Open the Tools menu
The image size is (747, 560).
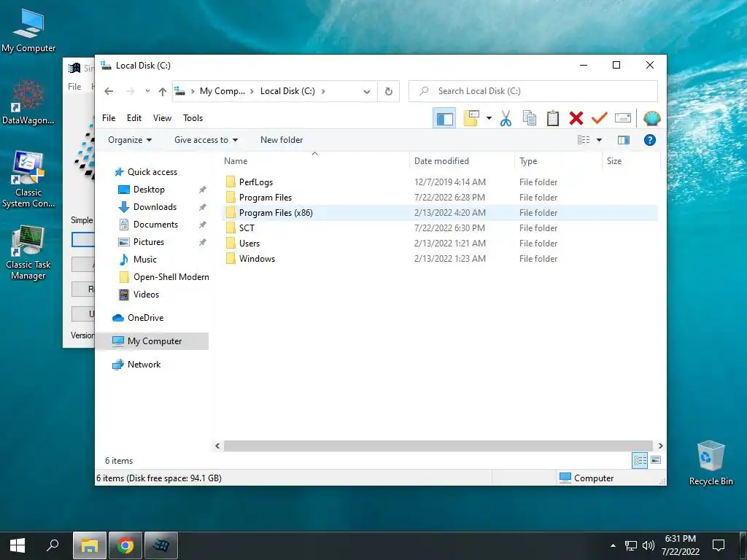tap(193, 118)
